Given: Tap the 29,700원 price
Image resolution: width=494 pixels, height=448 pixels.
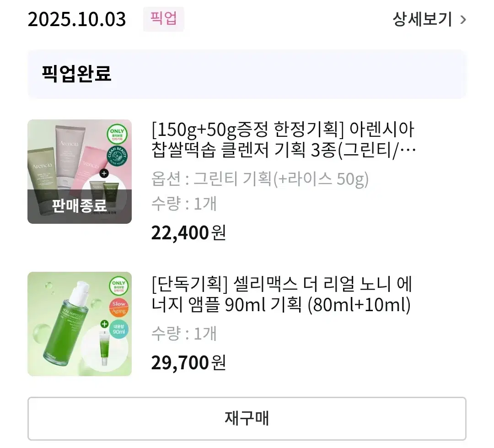Looking at the screenshot, I should 188,363.
